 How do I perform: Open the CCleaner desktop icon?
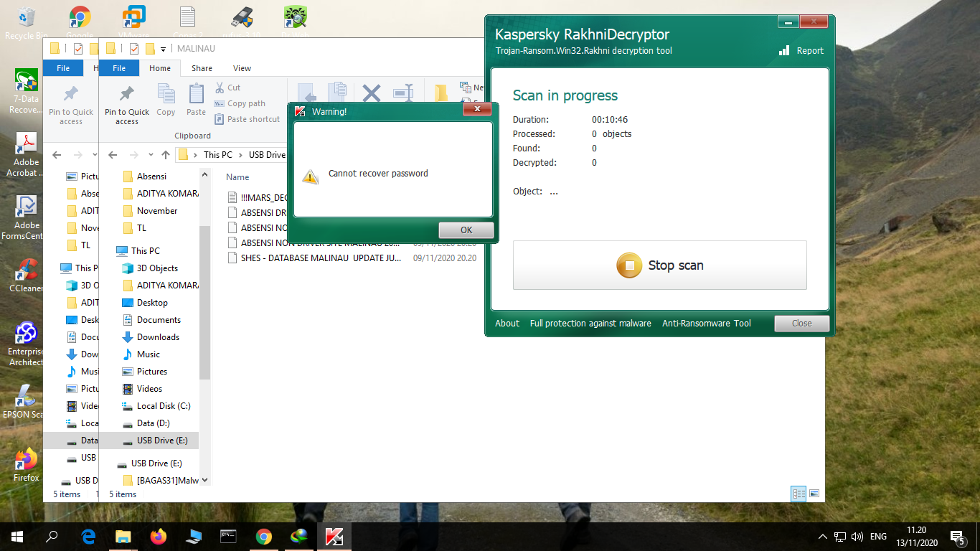tap(26, 275)
